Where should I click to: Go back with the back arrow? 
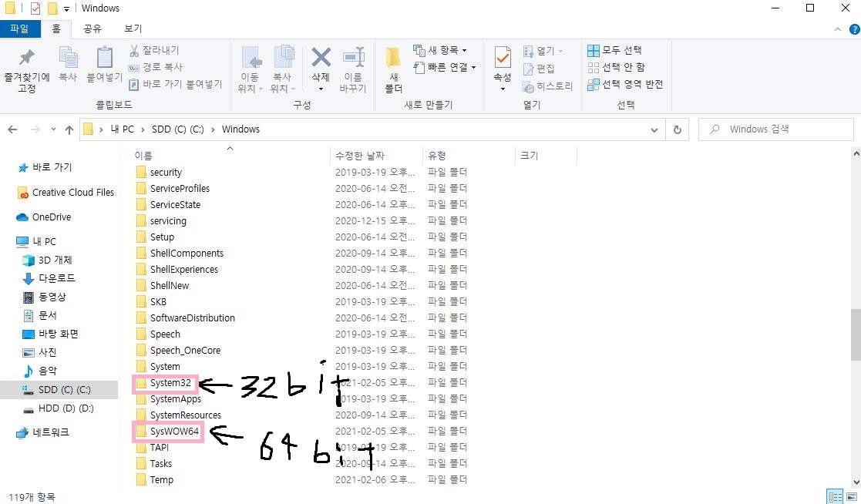coord(12,129)
